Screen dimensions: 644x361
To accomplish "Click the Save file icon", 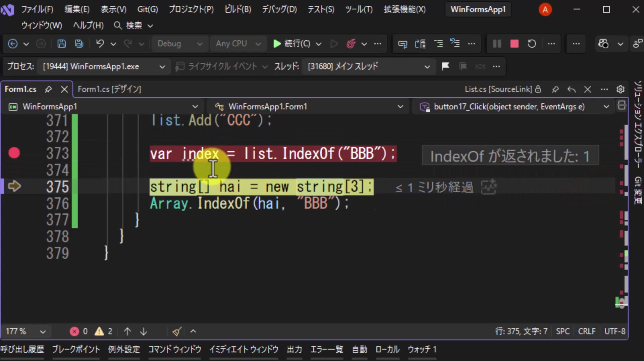I will click(x=61, y=44).
